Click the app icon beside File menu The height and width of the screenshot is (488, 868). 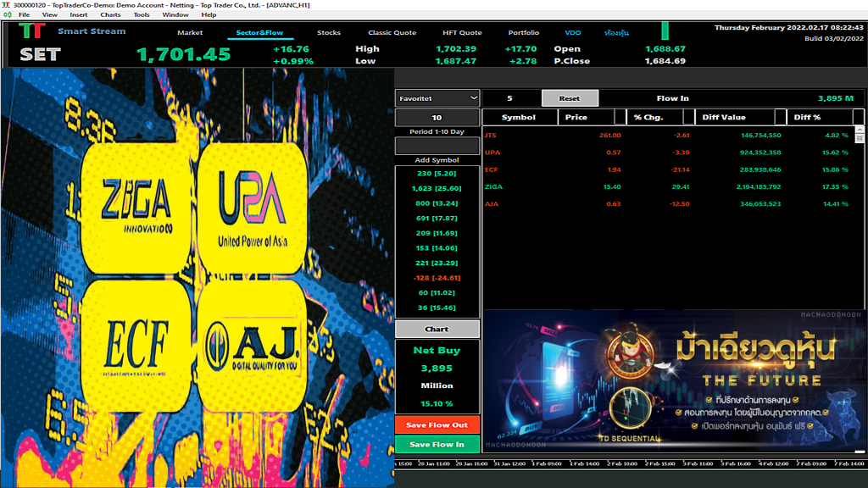[x=7, y=15]
